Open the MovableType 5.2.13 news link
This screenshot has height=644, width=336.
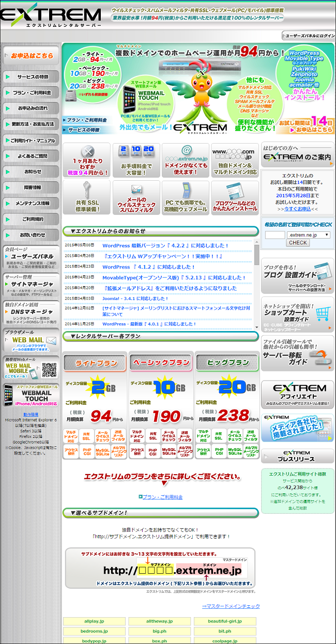174,278
